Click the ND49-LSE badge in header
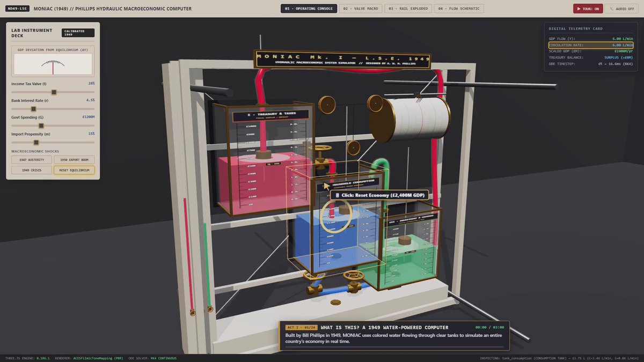644x362 pixels. tap(17, 9)
